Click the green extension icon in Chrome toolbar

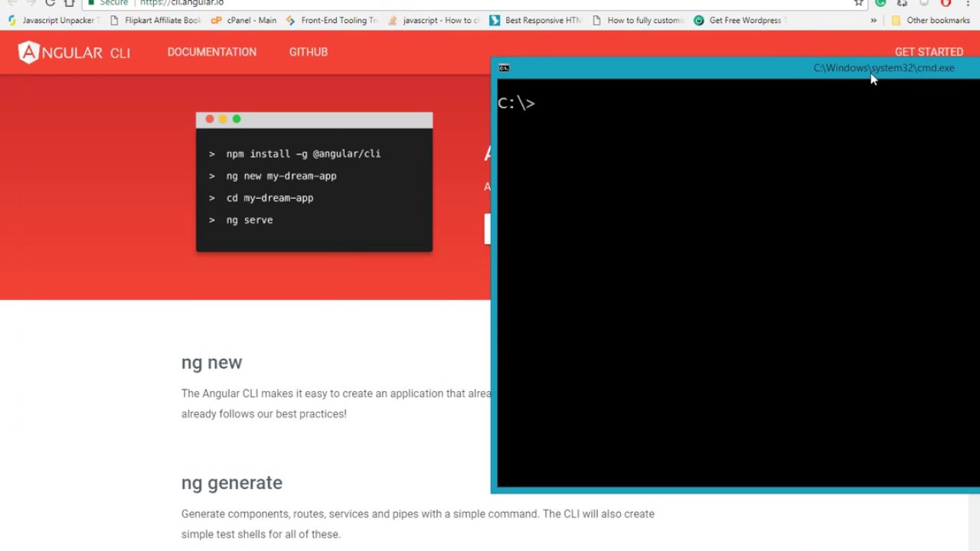click(880, 3)
